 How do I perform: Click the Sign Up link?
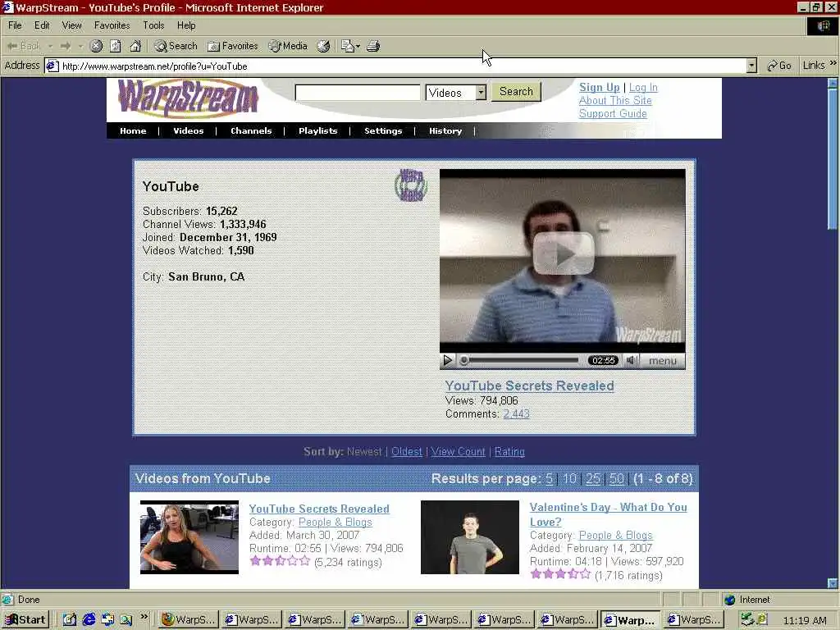click(x=599, y=87)
